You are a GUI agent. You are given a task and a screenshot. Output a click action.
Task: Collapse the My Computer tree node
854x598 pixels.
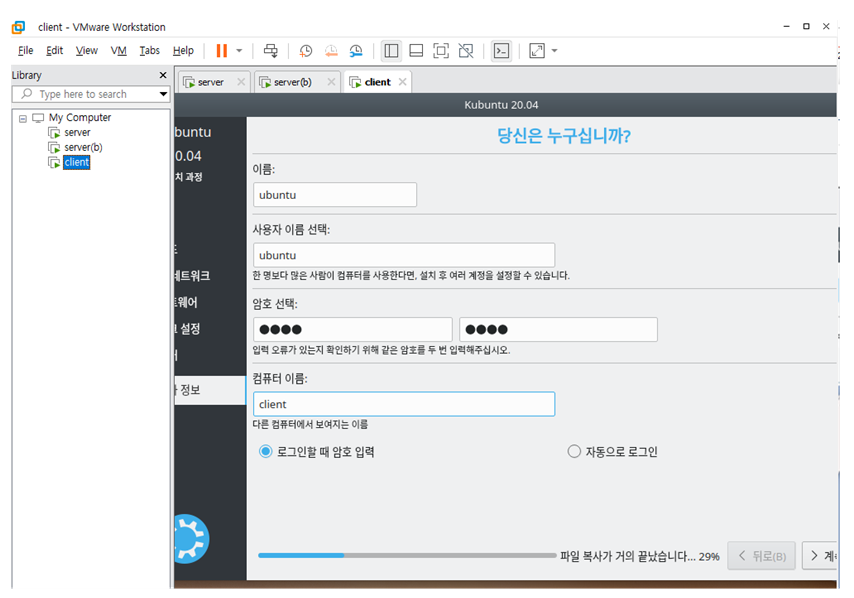point(23,118)
